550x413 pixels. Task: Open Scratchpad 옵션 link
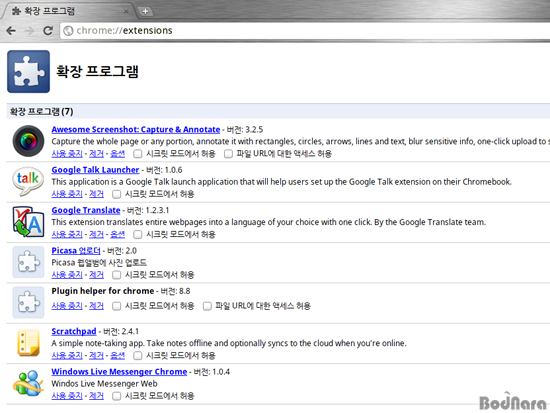click(118, 355)
